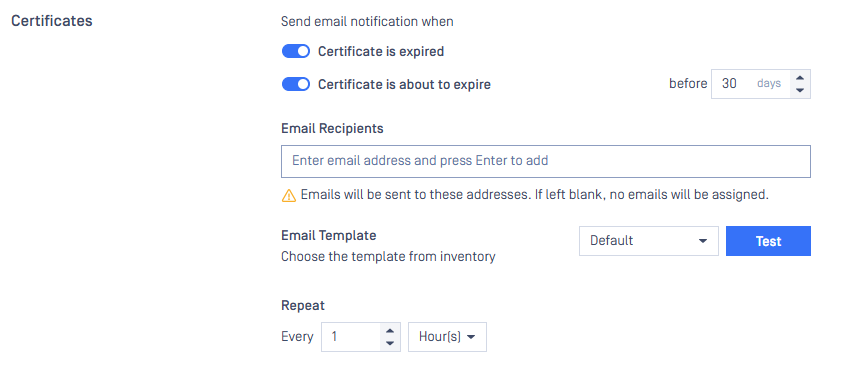Click the warning message about blank emails
855x365 pixels.
(x=534, y=195)
